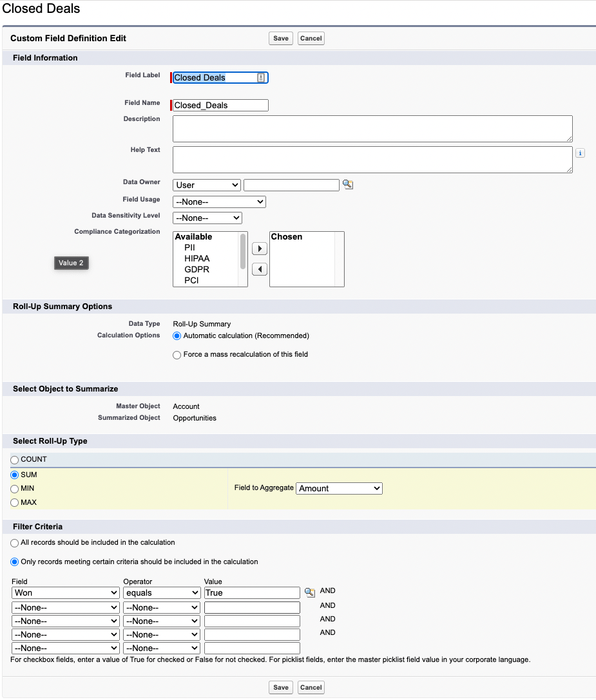Viewport: 596px width, 700px height.
Task: Open the Field Usage dropdown
Action: pos(219,202)
